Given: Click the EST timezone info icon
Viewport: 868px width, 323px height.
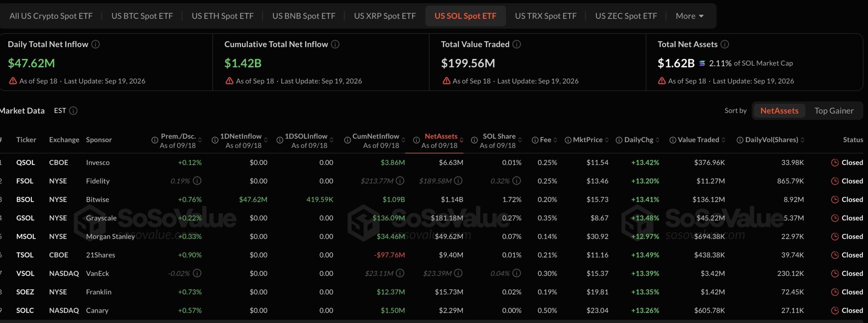Looking at the screenshot, I should click(x=73, y=111).
